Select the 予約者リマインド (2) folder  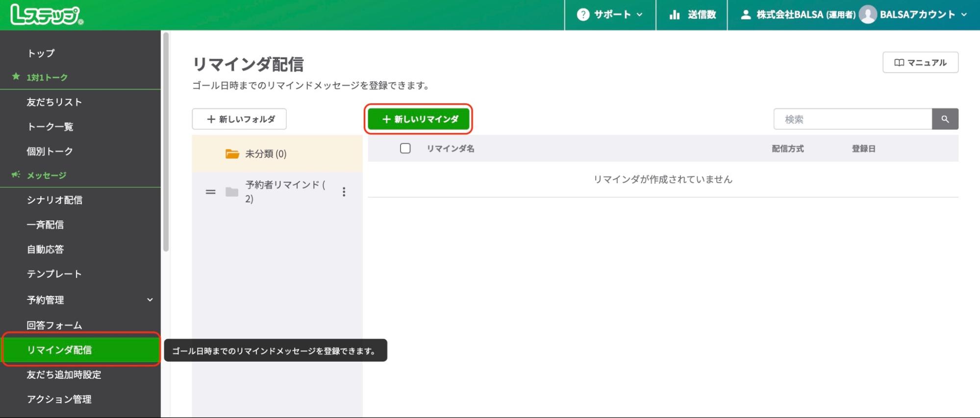277,192
